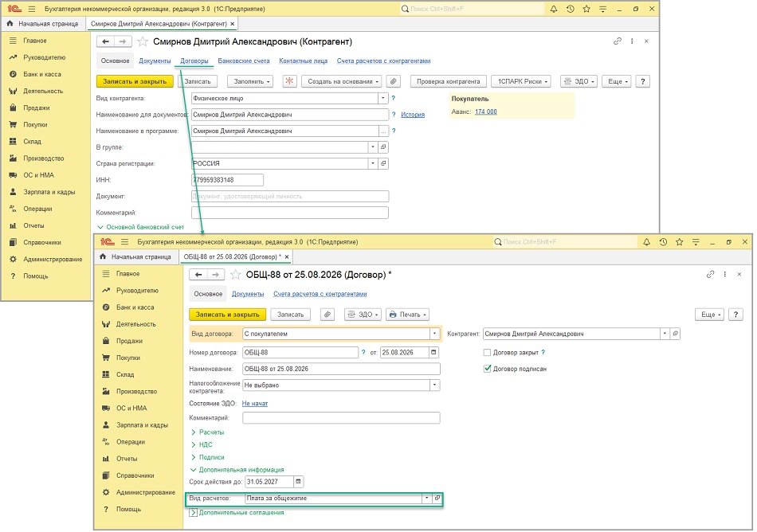Open Документы tab in contract form
757x532 pixels.
(248, 294)
